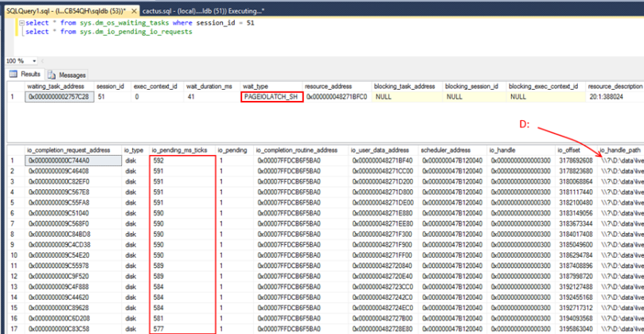Screen dimensions: 644x334
Task: Click the Results grid icon
Action: [x=14, y=75]
